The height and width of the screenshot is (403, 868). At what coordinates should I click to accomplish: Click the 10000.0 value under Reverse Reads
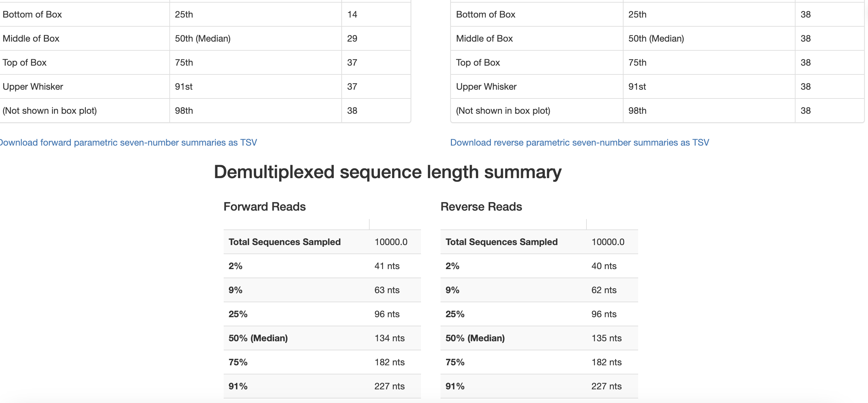(x=608, y=242)
